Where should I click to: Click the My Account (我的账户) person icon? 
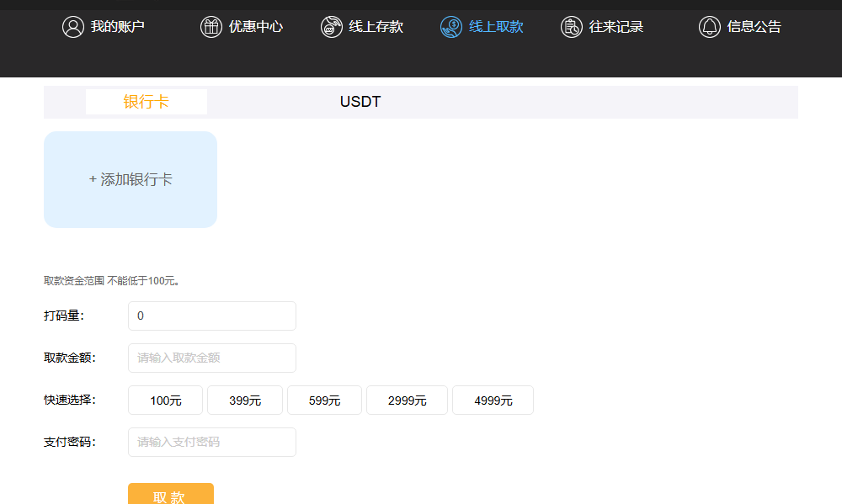click(73, 27)
